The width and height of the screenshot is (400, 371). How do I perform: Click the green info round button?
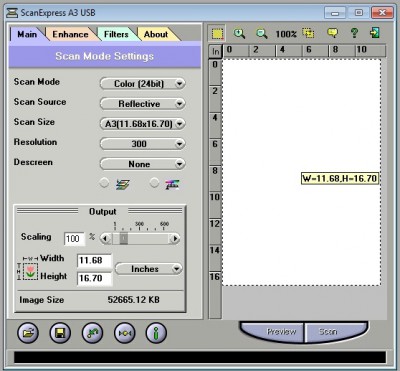(x=156, y=333)
